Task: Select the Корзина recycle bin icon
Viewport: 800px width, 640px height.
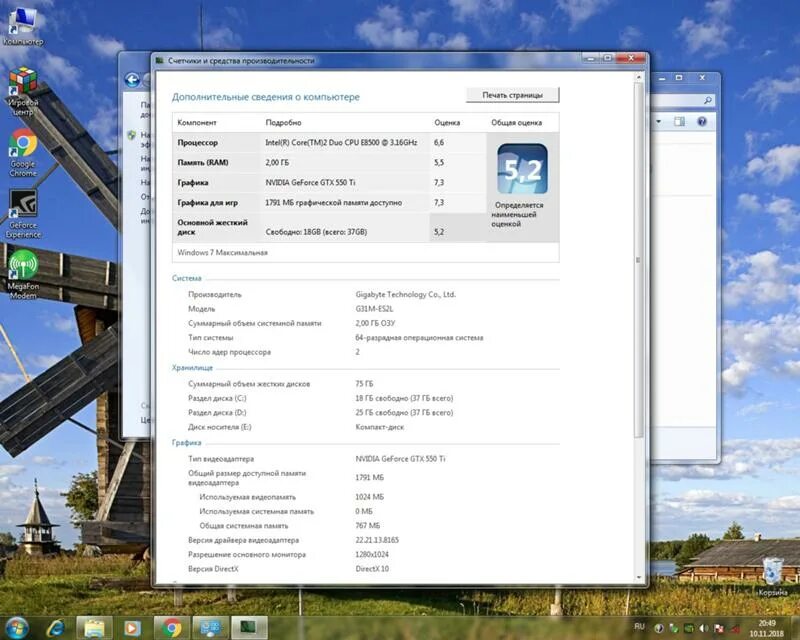Action: (772, 577)
